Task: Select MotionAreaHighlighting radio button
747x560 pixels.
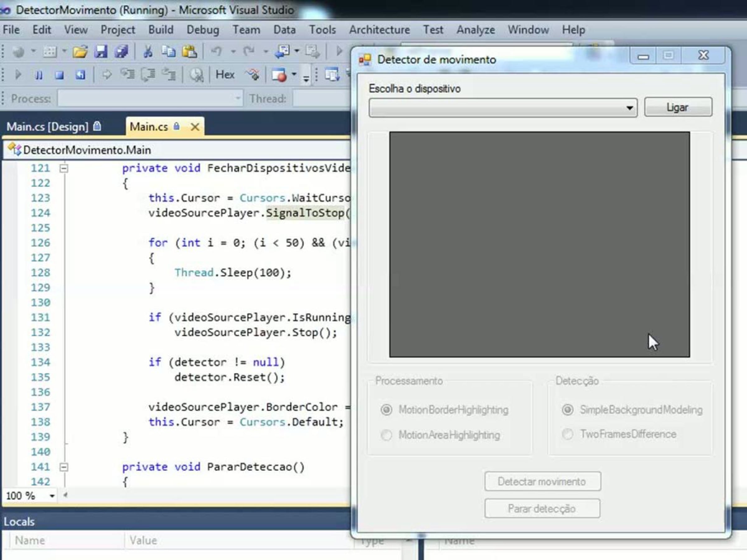Action: pyautogui.click(x=386, y=435)
